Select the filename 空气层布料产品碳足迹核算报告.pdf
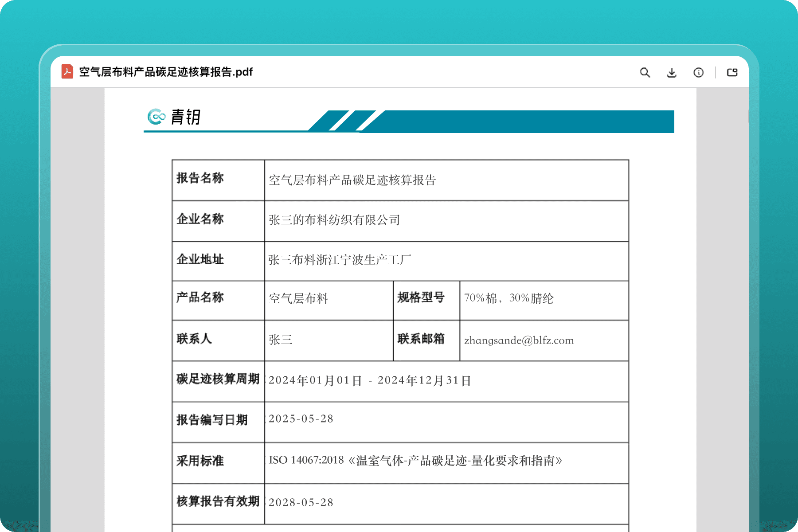This screenshot has height=532, width=798. click(166, 72)
